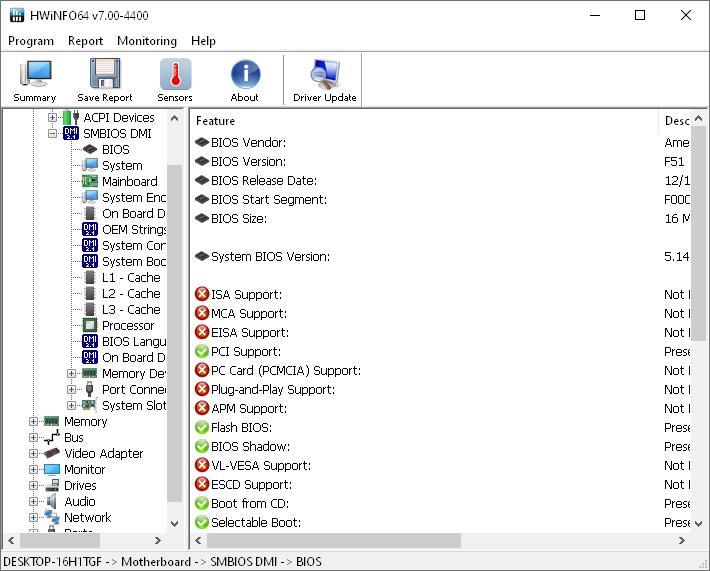The image size is (710, 571).
Task: Click the details pane vertical scrollbar thumb
Action: point(699,234)
